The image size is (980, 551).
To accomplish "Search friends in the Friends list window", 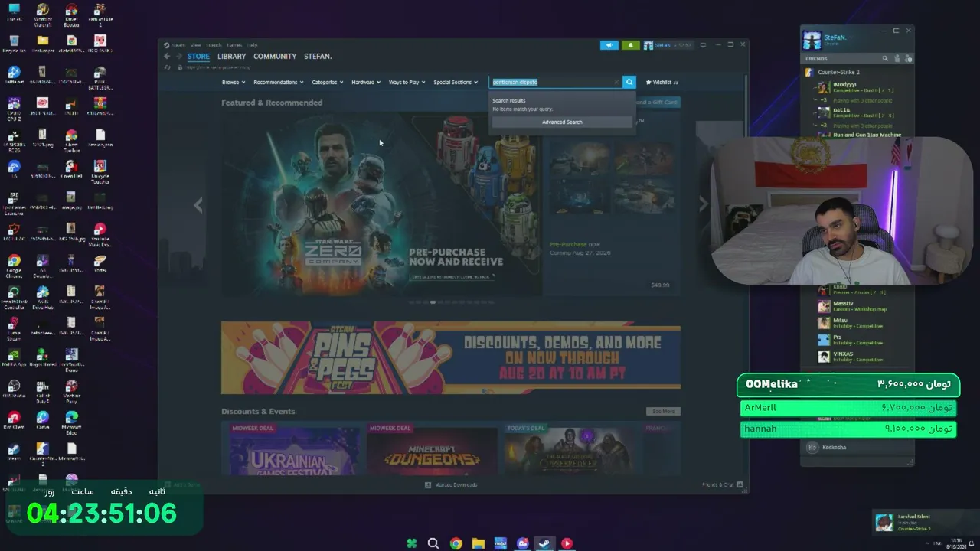I will [885, 58].
